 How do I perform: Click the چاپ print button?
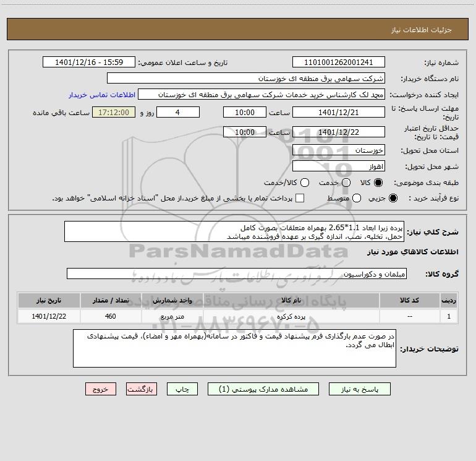(x=182, y=389)
